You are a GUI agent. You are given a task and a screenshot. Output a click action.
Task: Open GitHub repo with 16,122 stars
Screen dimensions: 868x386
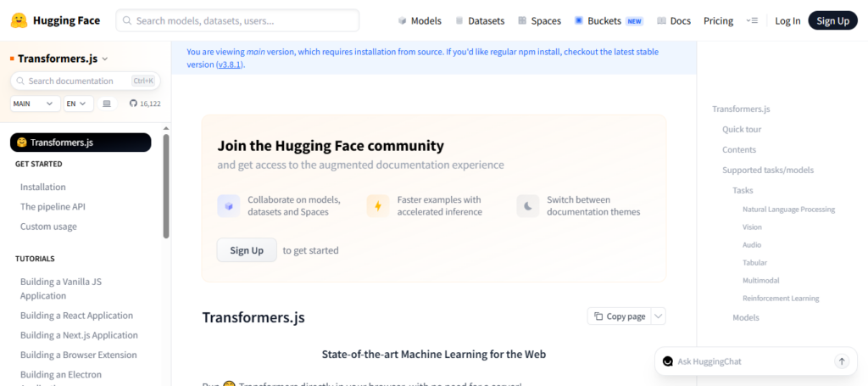pyautogui.click(x=145, y=103)
